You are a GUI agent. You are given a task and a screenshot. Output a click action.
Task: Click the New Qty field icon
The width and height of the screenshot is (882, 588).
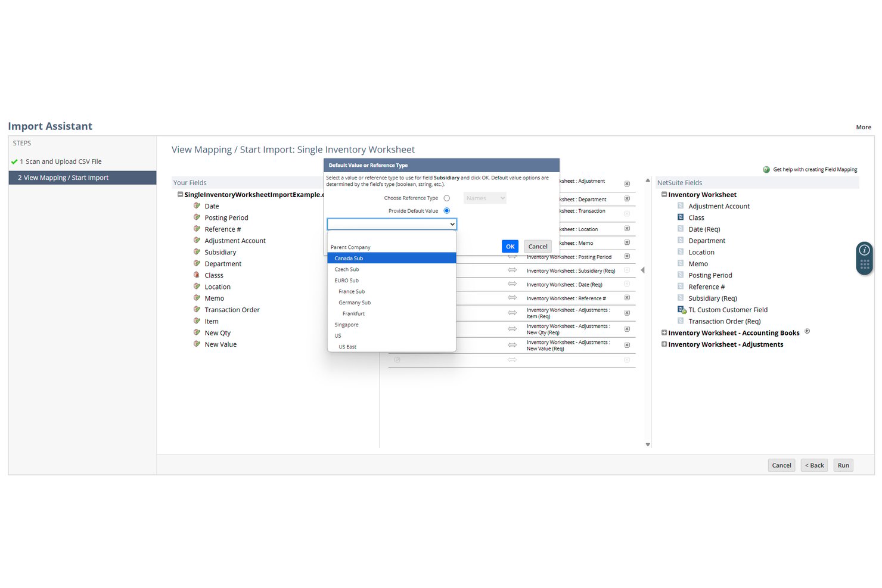tap(197, 333)
